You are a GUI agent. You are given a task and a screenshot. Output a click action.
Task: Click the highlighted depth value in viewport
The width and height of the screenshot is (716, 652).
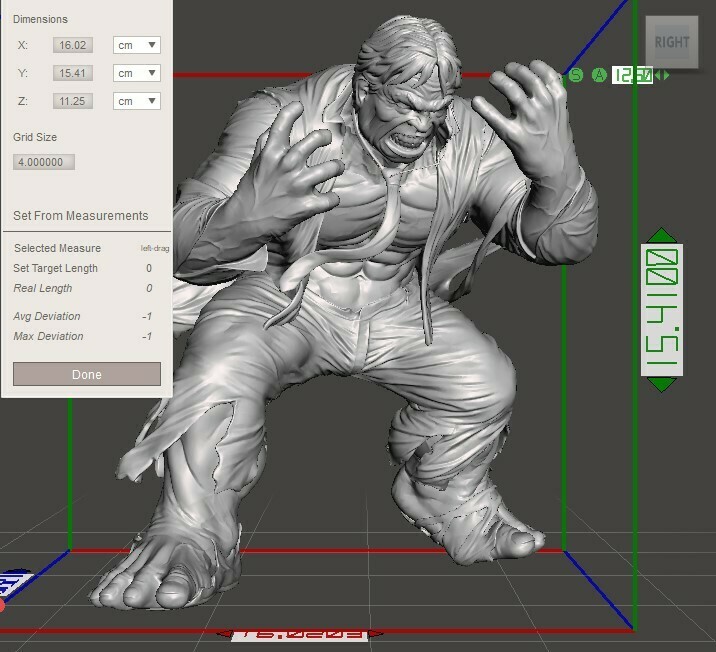tap(632, 75)
